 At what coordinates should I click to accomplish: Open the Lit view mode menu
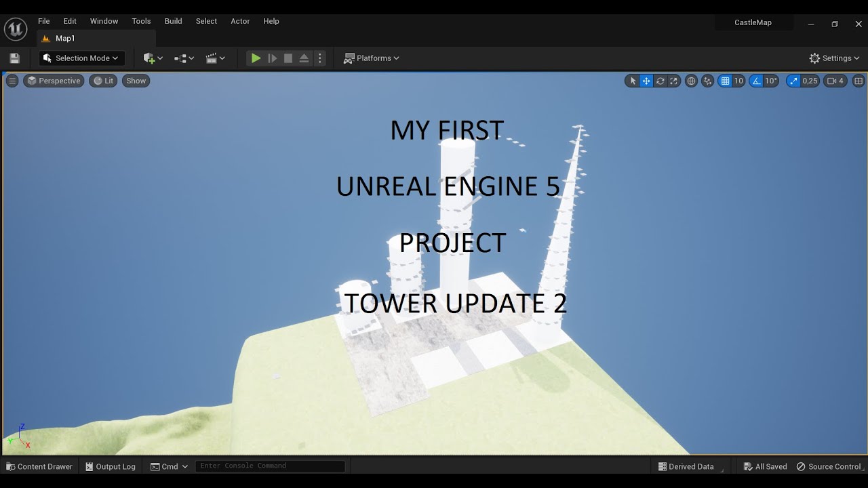pyautogui.click(x=103, y=81)
